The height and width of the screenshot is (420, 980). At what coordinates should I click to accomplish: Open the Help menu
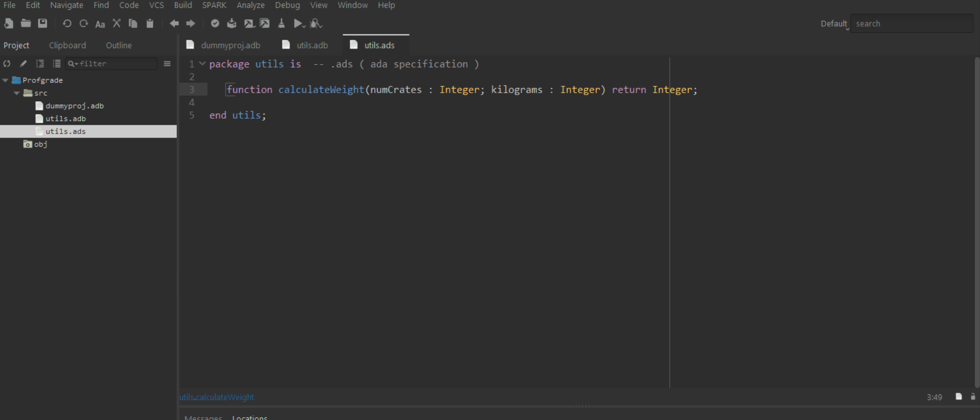(x=386, y=5)
